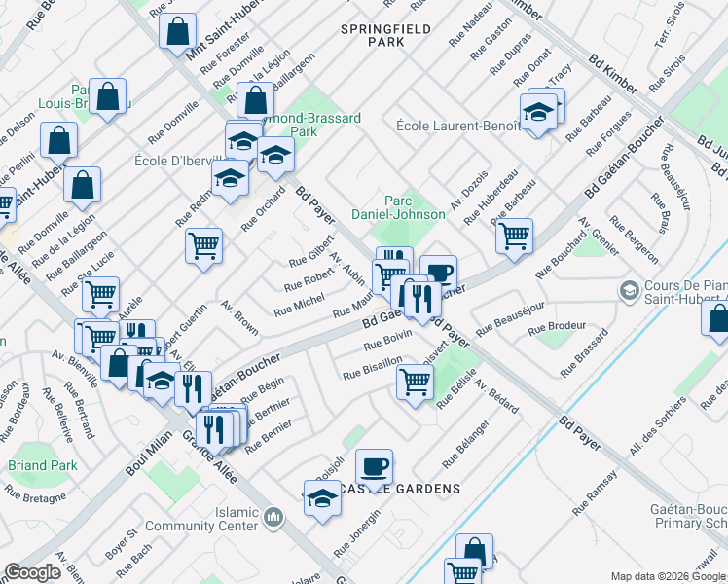Select the Rue Beauséjour street label
This screenshot has height=584, width=728.
(x=510, y=319)
